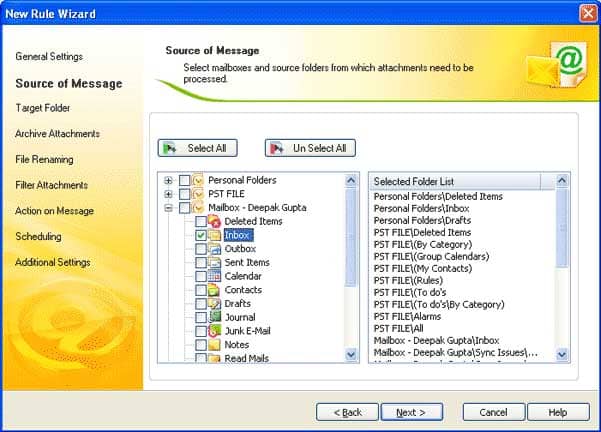This screenshot has height=432, width=601.
Task: Select 'PST FILE\(Group Calendars)' list entry
Action: coord(432,256)
